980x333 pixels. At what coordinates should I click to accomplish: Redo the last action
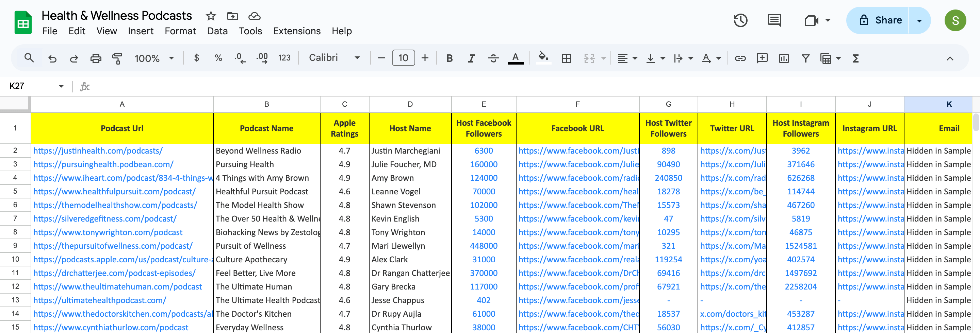click(74, 58)
